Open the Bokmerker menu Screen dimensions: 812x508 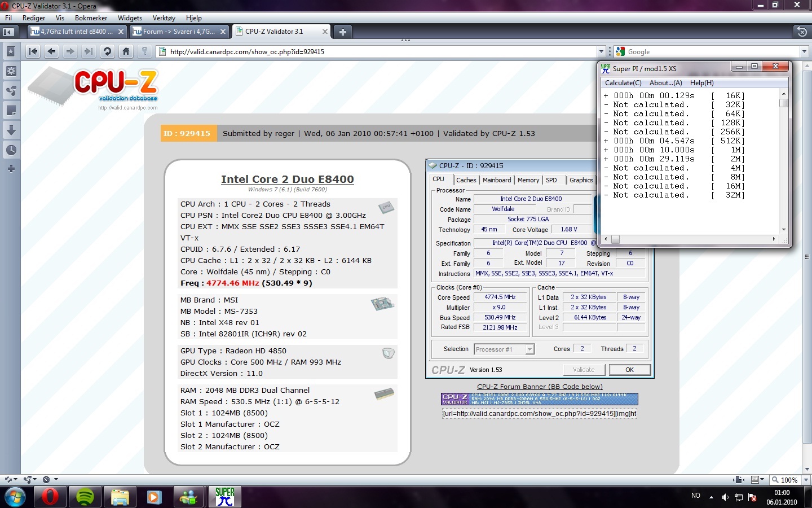(x=91, y=18)
